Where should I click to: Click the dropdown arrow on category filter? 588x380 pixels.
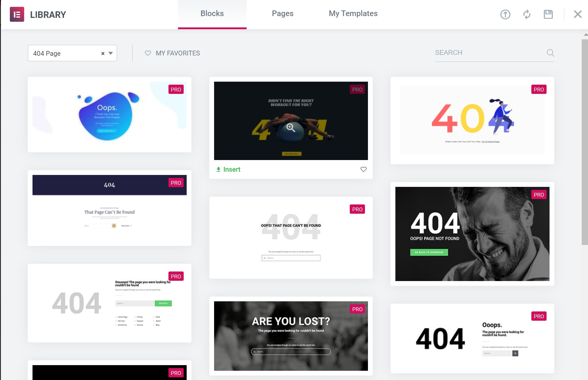click(111, 53)
